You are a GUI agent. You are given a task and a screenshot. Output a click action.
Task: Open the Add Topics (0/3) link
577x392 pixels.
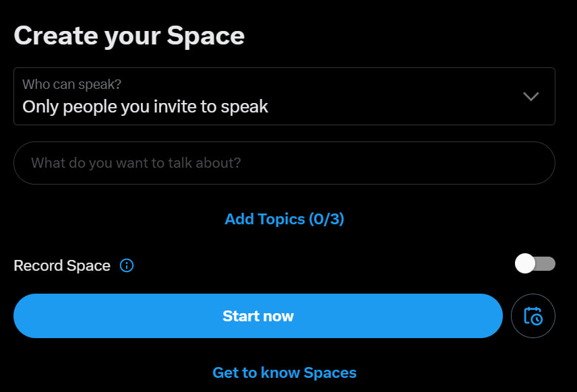coord(284,219)
